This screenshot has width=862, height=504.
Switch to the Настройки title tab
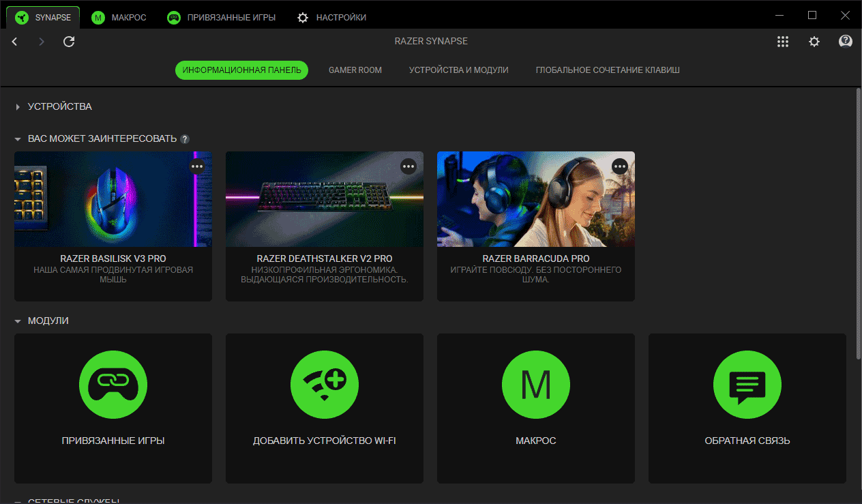(x=331, y=18)
